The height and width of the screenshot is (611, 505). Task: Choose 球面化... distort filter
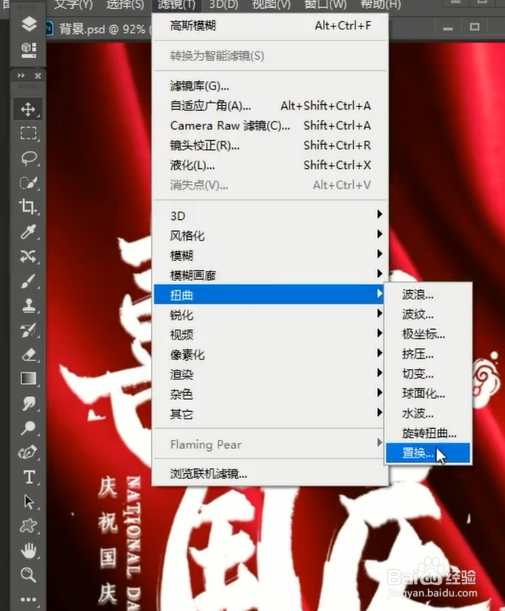point(428,394)
